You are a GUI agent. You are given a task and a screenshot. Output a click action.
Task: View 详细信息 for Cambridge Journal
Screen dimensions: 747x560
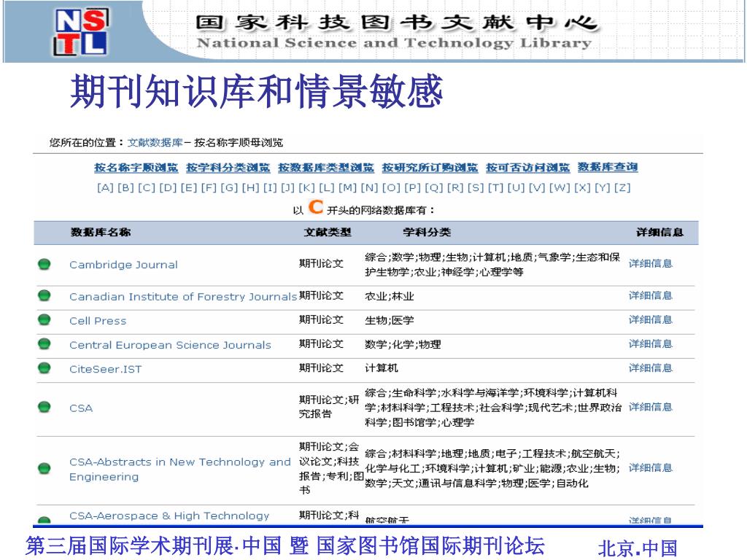[650, 263]
